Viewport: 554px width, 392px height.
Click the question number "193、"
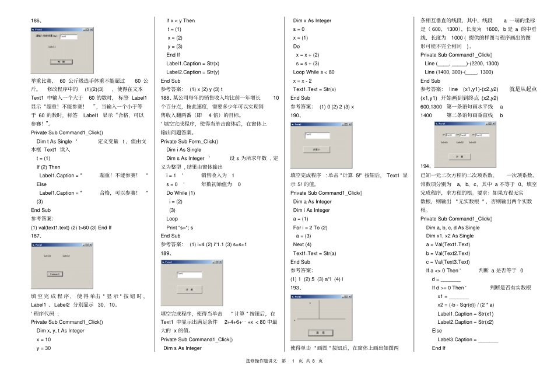click(296, 288)
